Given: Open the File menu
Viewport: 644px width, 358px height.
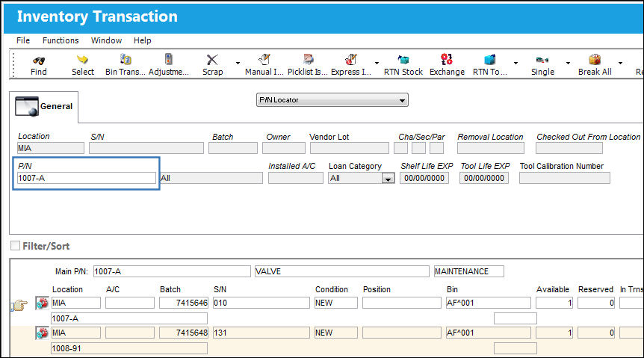Looking at the screenshot, I should pos(23,40).
